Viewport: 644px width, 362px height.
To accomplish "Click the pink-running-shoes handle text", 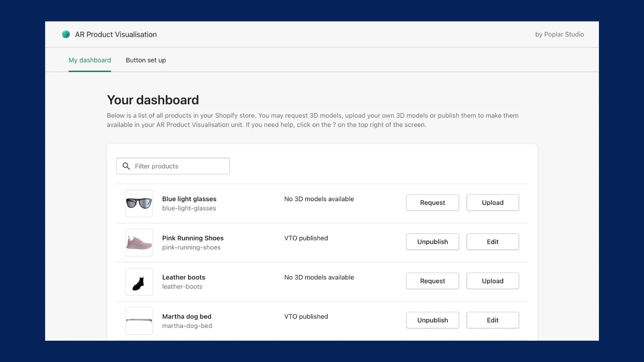I will pos(191,247).
